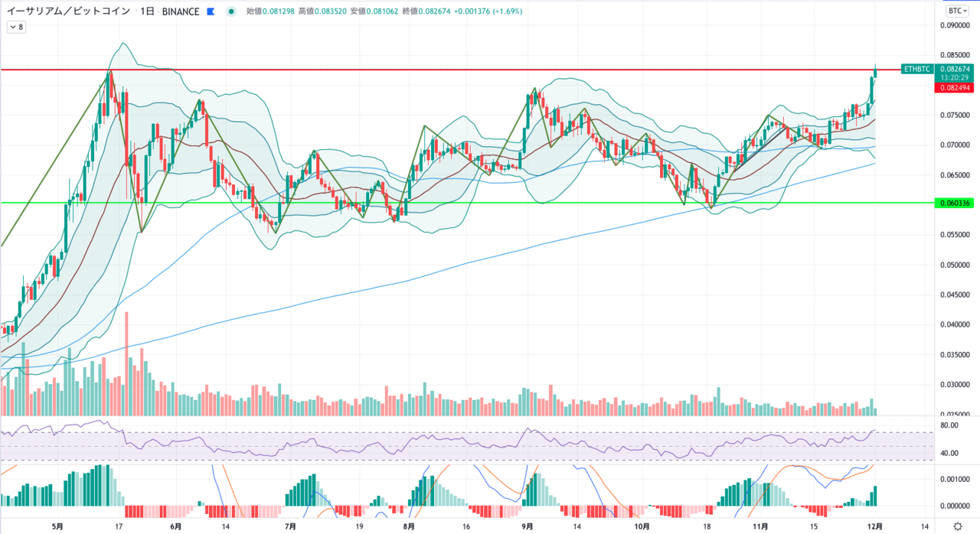Click the low value 安値 0.081062
Image resolution: width=980 pixels, height=534 pixels.
pyautogui.click(x=374, y=11)
